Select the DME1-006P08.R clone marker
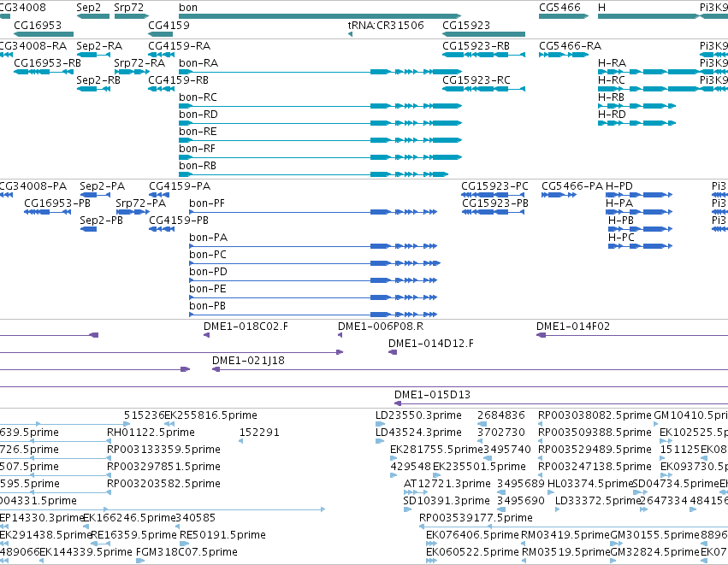Screen dimensions: 728x565 [x=340, y=335]
